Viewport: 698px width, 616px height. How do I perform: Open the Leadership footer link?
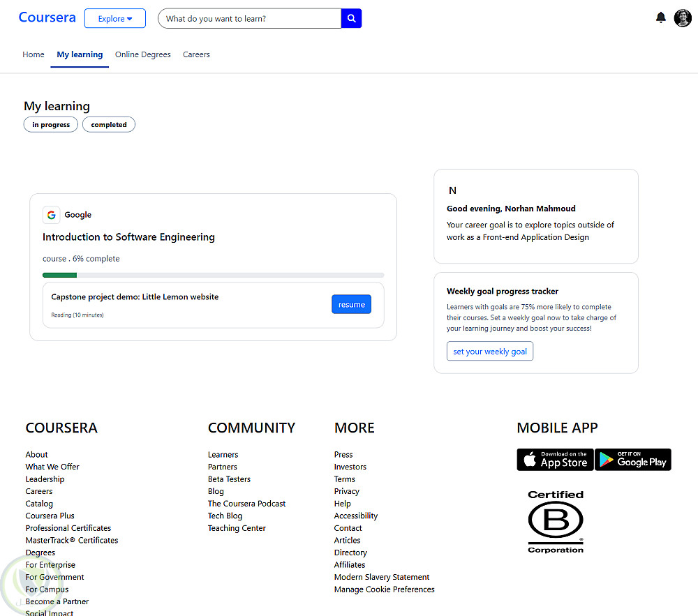pyautogui.click(x=45, y=479)
